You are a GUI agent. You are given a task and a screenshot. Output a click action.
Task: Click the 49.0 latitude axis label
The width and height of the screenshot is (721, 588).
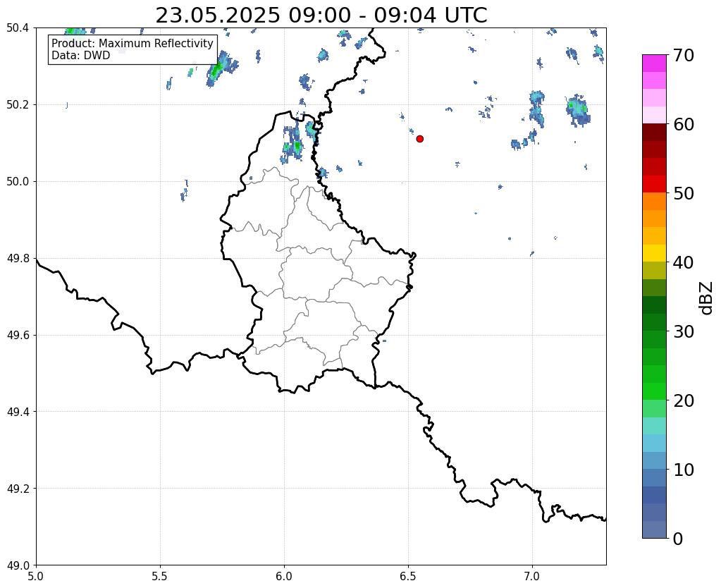tap(18, 565)
